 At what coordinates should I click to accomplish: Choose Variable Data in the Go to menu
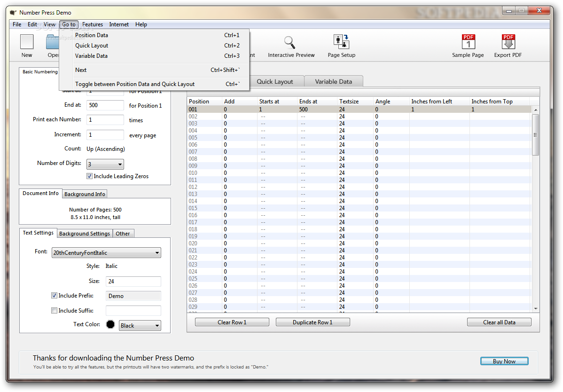tap(155, 56)
